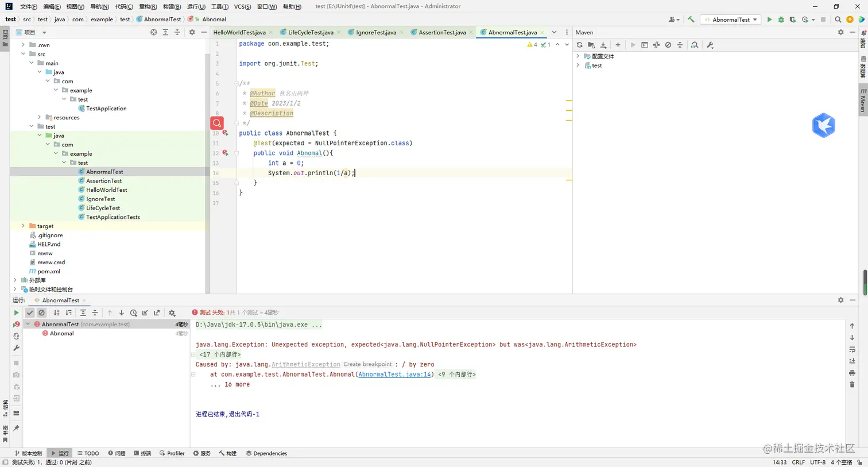Click Create breakpoint in console
868x467 pixels.
[367, 365]
